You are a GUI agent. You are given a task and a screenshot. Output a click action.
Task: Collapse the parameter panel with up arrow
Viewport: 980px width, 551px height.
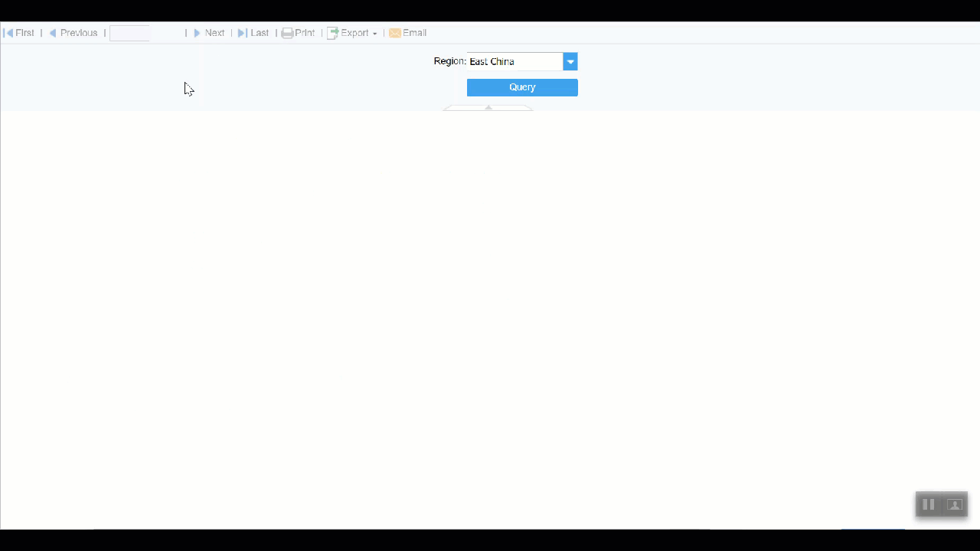[x=488, y=108]
